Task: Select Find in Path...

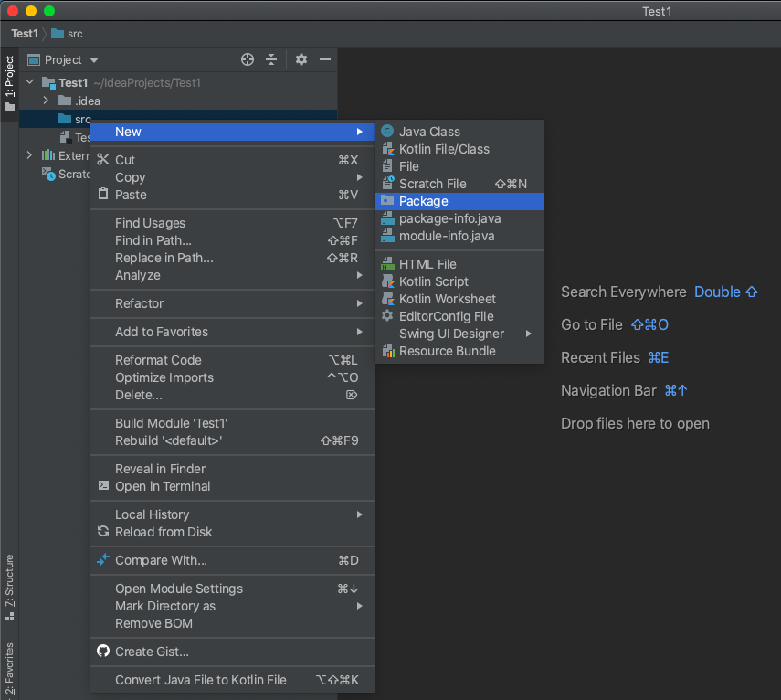Action: (x=232, y=240)
